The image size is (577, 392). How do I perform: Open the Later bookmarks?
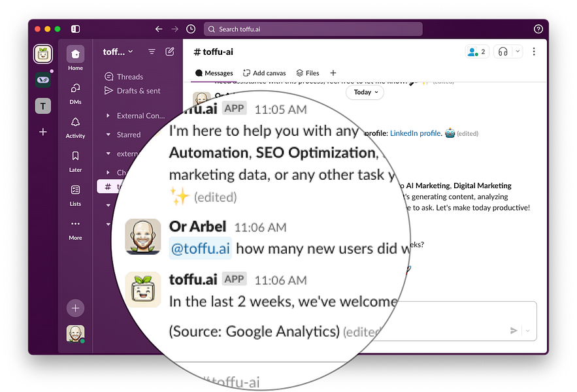(75, 162)
